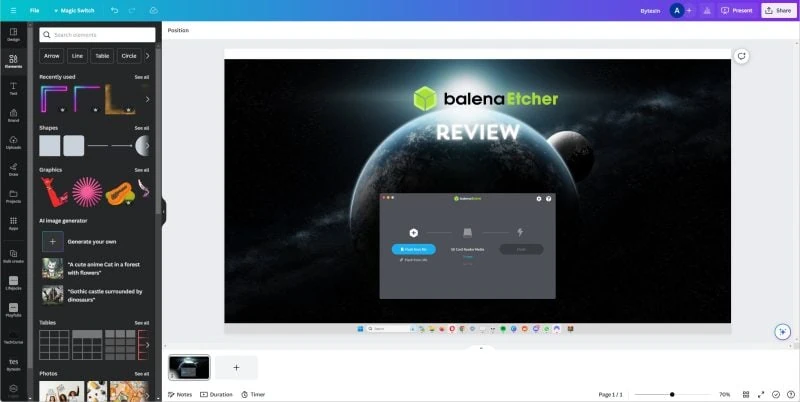The width and height of the screenshot is (800, 402).
Task: Insert the plain grid table
Action: click(x=54, y=345)
